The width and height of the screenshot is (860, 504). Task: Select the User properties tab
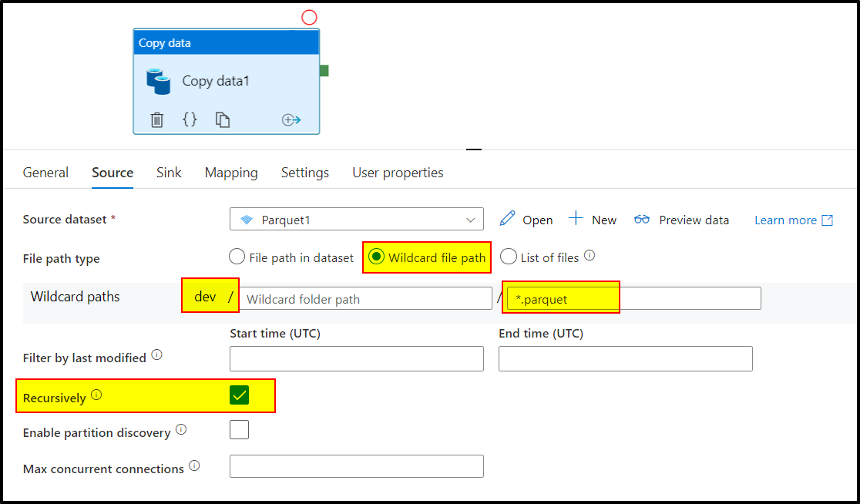click(397, 173)
